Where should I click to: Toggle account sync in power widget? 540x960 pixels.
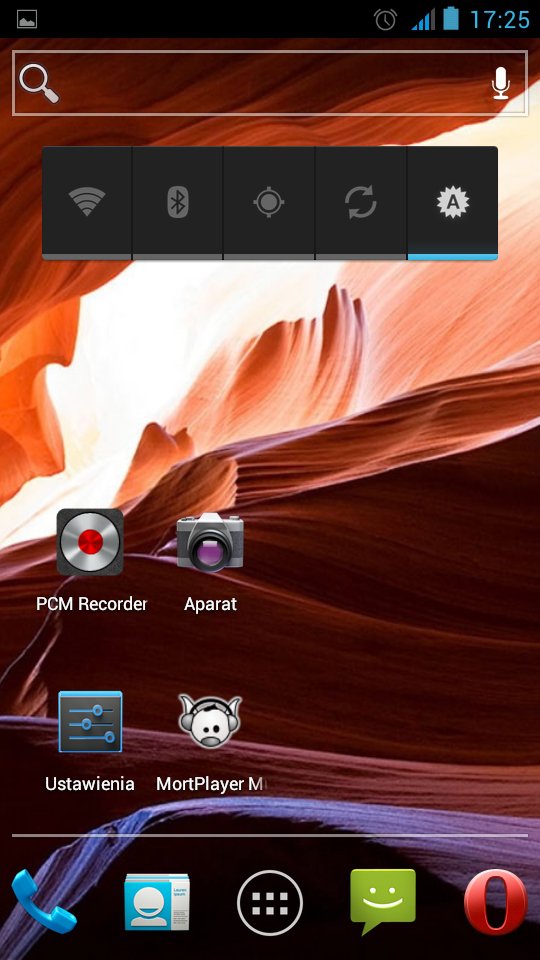click(x=361, y=202)
